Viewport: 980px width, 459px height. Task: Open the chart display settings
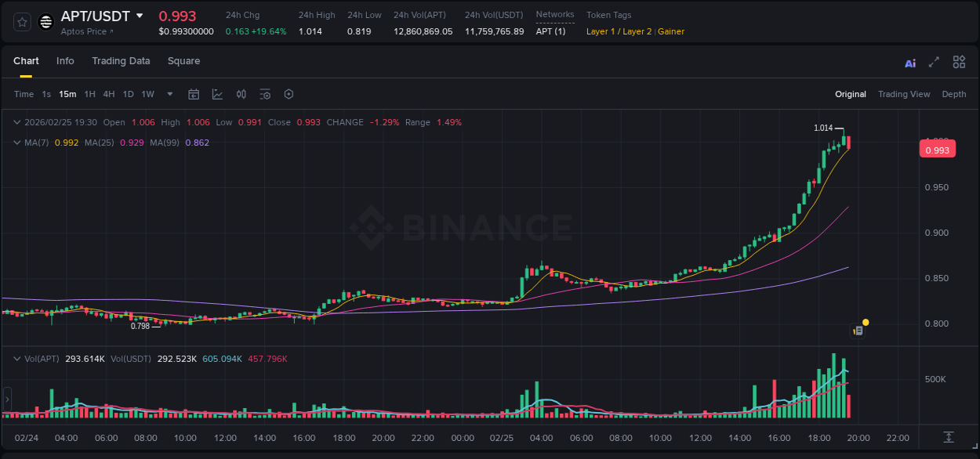point(265,94)
